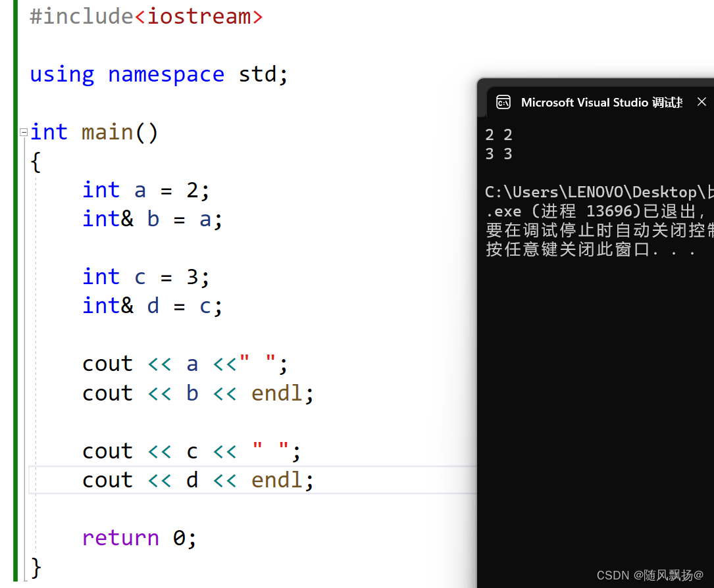This screenshot has width=714, height=588.
Task: Place cursor on 'int& b = a;' line
Action: (x=152, y=220)
